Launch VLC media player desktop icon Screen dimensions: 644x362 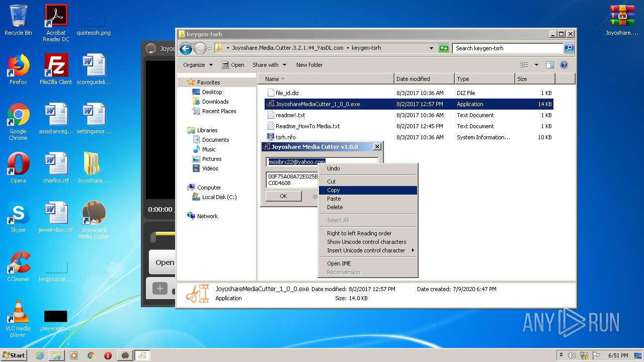click(18, 319)
